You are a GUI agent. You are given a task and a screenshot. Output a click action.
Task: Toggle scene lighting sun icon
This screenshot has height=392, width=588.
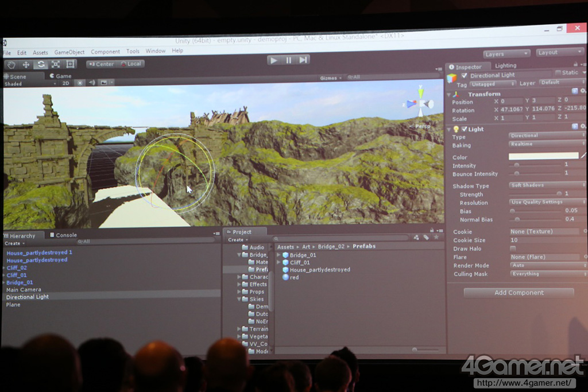(x=80, y=83)
